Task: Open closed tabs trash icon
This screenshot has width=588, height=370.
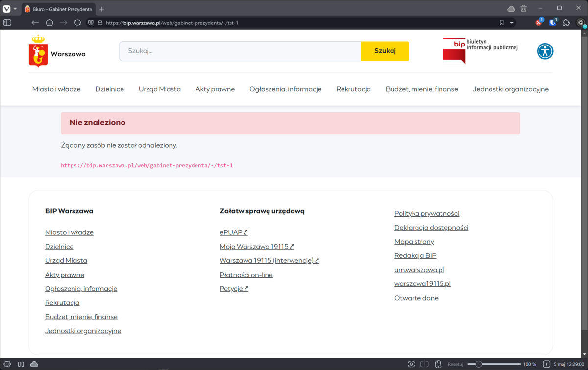Action: (523, 9)
